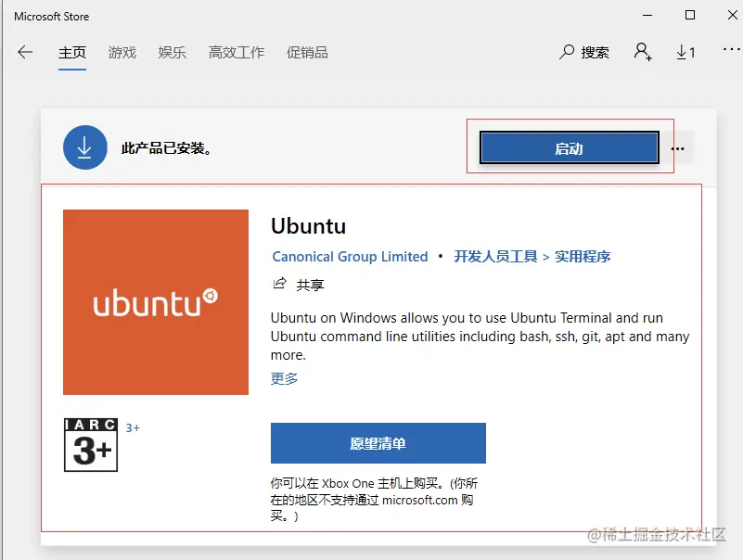This screenshot has width=743, height=560.
Task: Add Ubuntu to 愿望清单
Action: coord(378,443)
